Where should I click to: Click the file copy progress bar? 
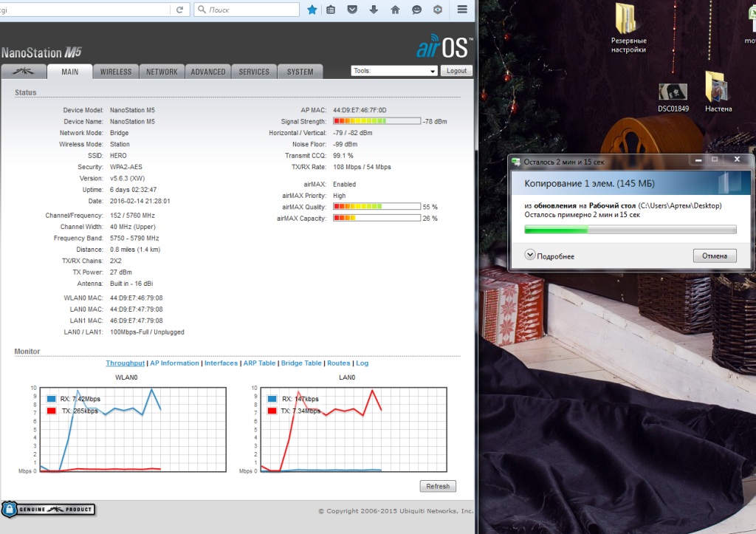(x=630, y=230)
